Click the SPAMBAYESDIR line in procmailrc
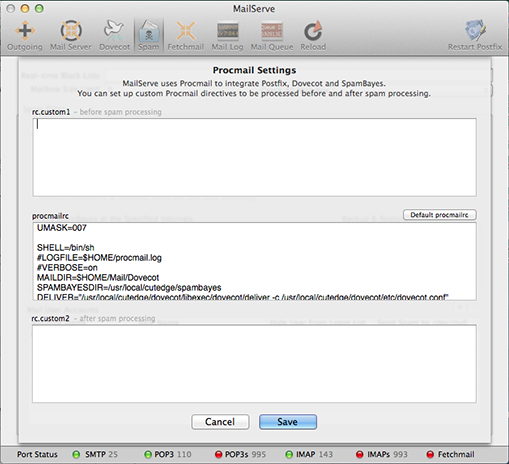The image size is (509, 464). [129, 288]
